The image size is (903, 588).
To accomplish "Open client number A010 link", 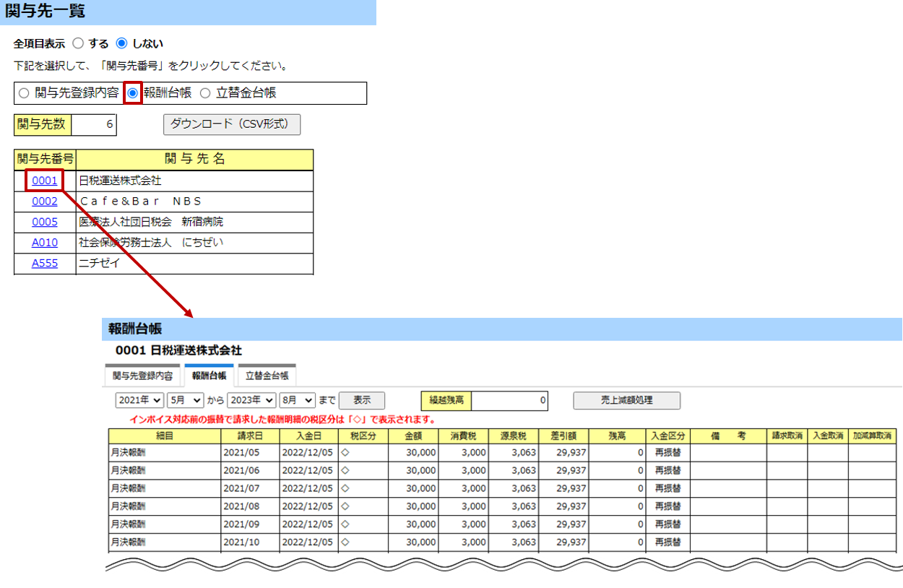I will tap(45, 243).
